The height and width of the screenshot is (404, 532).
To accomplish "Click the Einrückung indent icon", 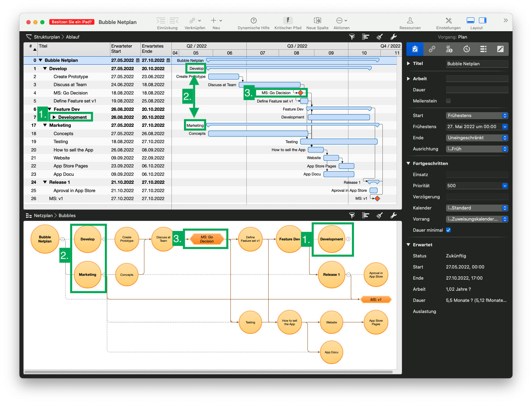I will [160, 21].
